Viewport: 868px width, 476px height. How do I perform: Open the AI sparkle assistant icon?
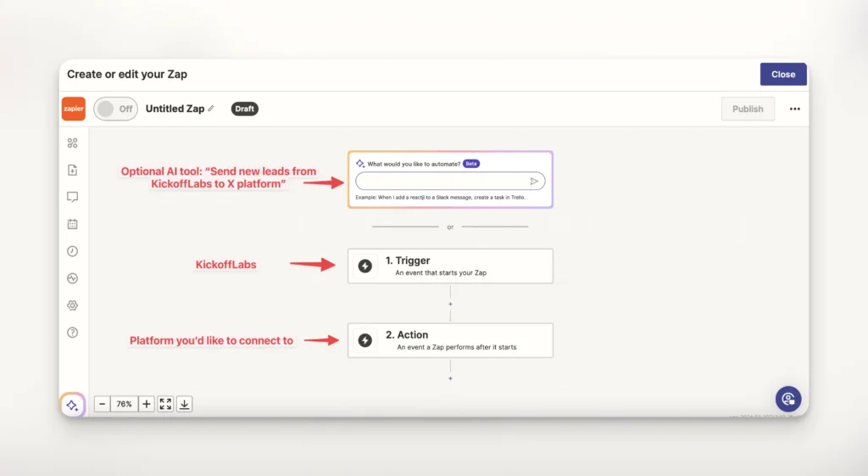click(73, 405)
